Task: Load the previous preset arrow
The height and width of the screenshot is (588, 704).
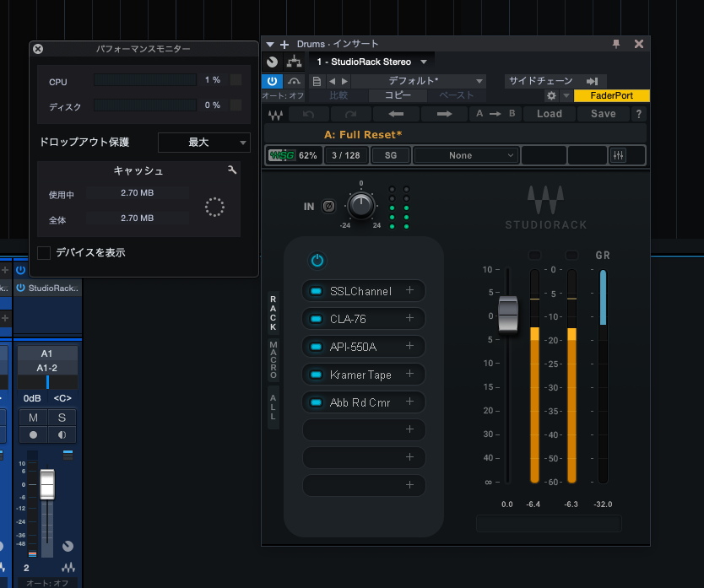Action: coord(333,81)
